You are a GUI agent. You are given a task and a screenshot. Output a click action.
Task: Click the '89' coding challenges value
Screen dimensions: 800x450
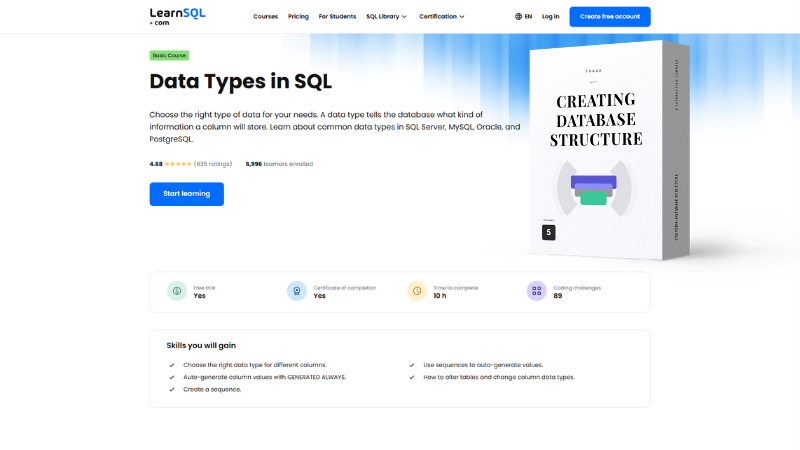[x=558, y=296]
